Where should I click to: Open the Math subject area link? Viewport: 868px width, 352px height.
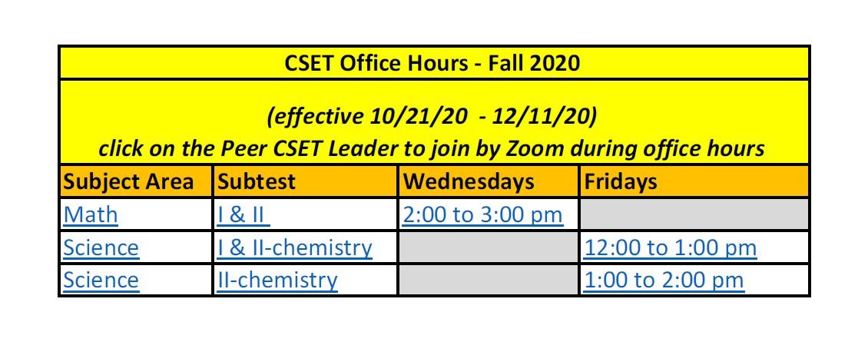pyautogui.click(x=91, y=214)
